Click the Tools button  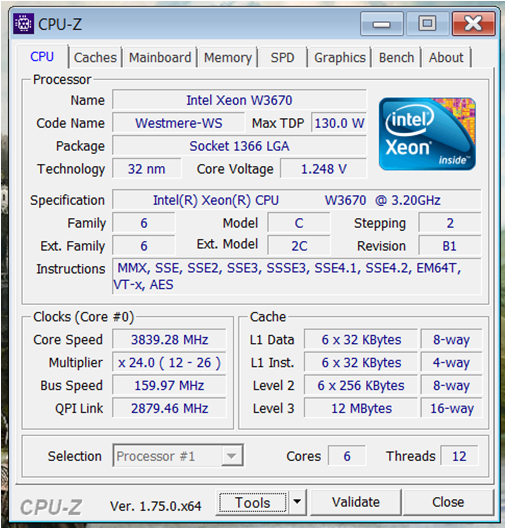point(253,502)
